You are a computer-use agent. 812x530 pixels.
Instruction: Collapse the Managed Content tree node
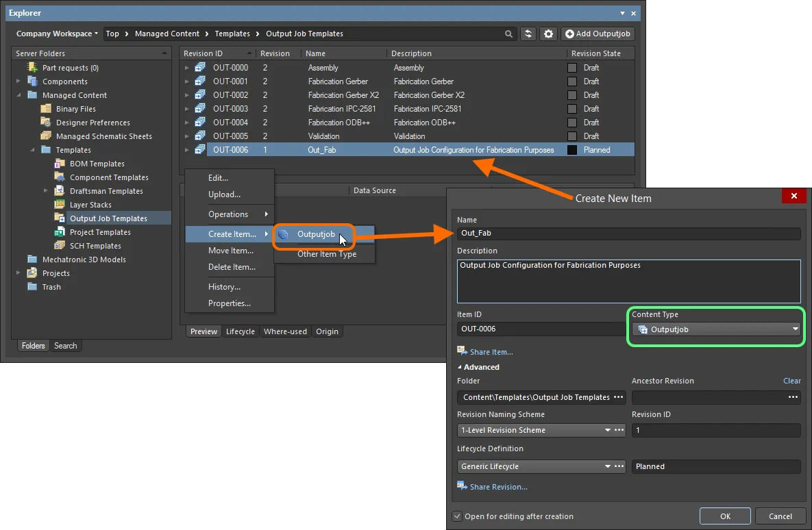pyautogui.click(x=19, y=95)
